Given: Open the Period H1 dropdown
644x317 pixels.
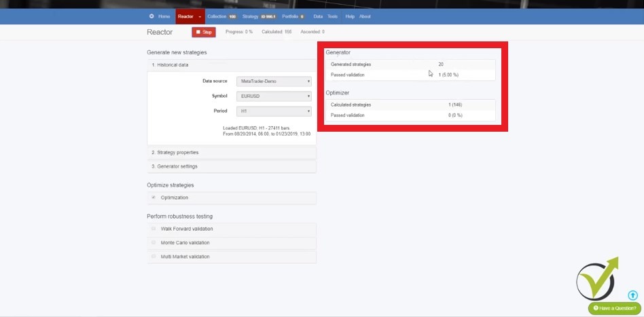Looking at the screenshot, I should 274,111.
